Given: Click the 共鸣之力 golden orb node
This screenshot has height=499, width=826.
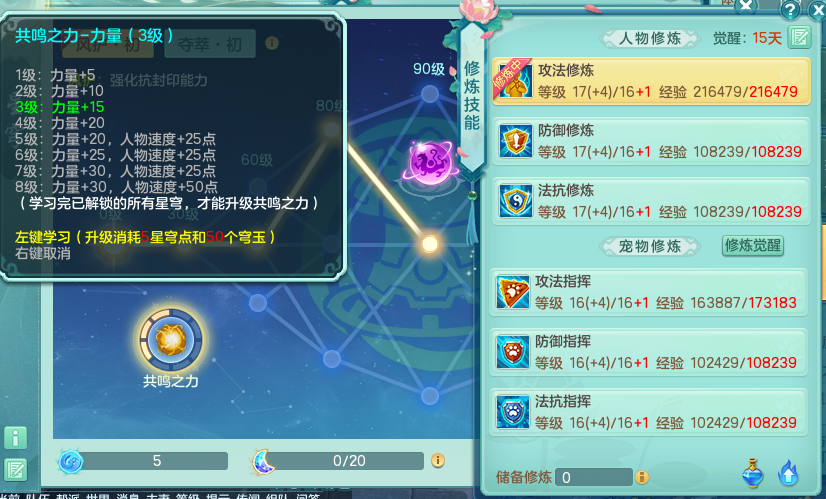Looking at the screenshot, I should click(171, 340).
